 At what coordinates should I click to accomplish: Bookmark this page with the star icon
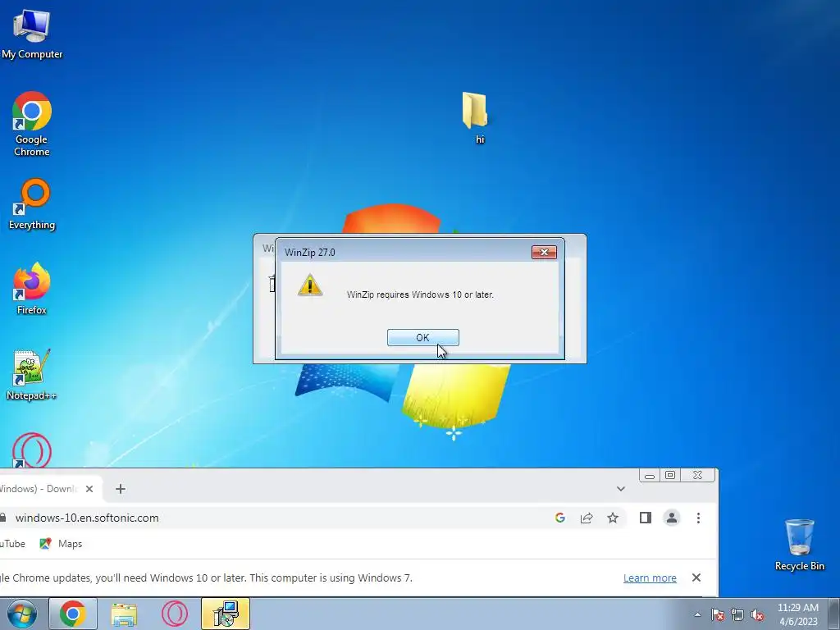click(x=613, y=518)
